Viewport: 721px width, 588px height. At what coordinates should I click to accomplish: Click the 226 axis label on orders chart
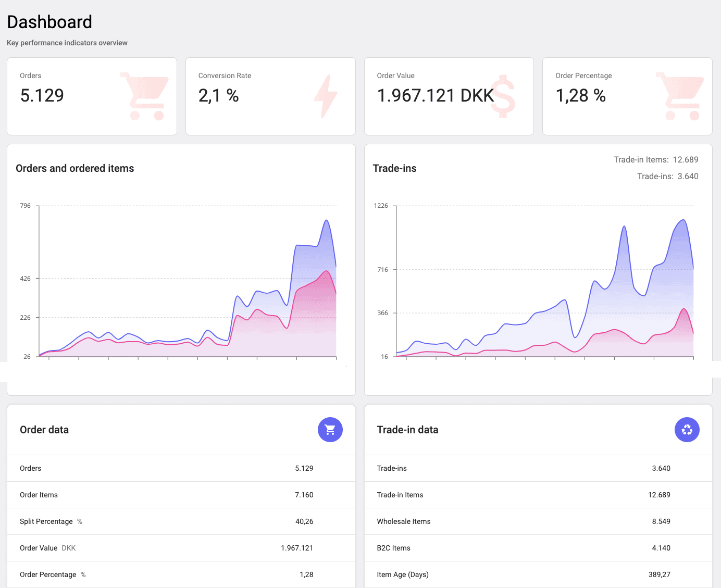[26, 318]
